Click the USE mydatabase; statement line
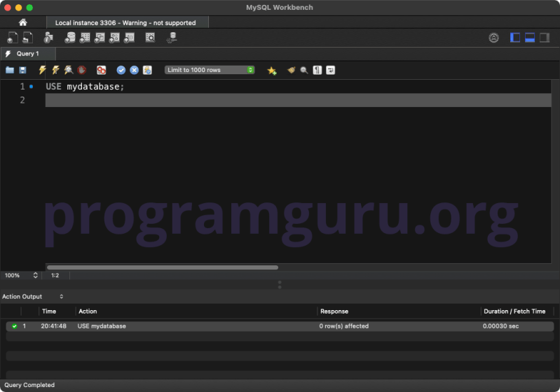 pyautogui.click(x=85, y=87)
